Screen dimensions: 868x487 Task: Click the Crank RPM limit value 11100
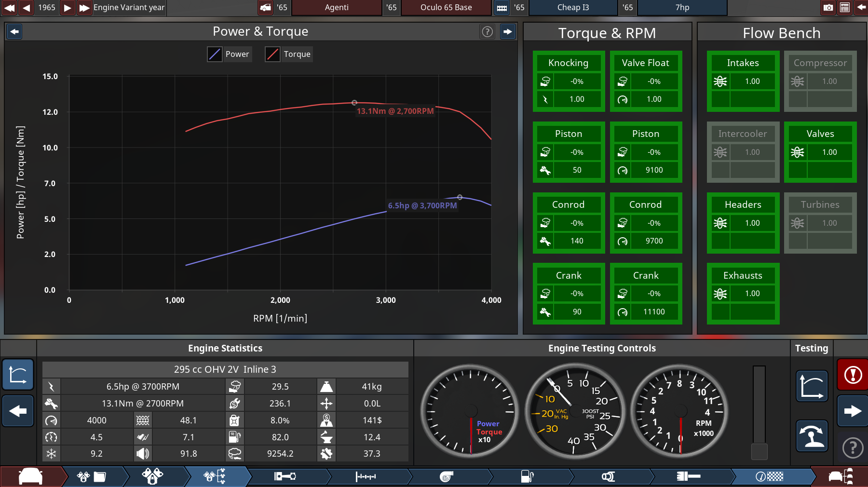pyautogui.click(x=654, y=311)
